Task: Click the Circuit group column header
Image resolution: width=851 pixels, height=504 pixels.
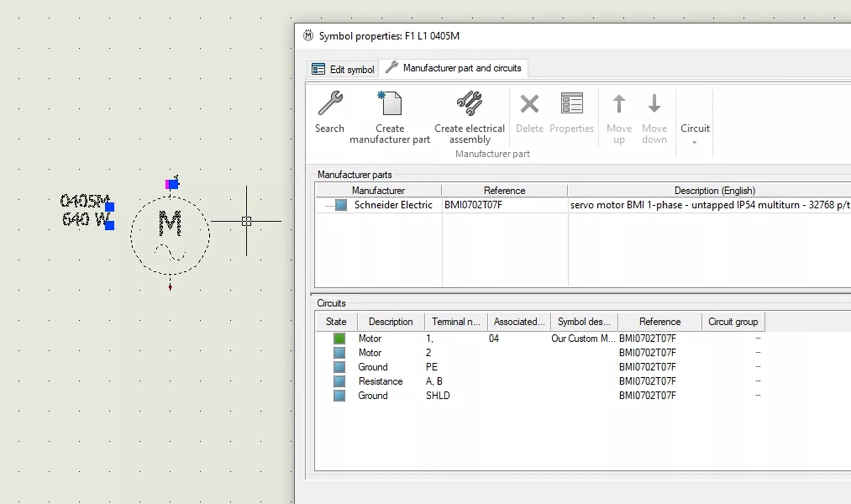Action: click(733, 322)
